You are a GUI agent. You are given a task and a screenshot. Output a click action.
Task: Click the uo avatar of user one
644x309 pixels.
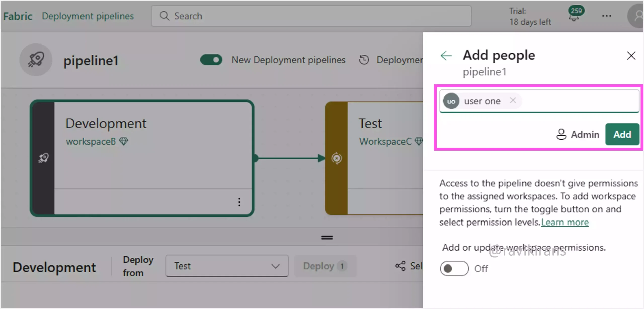(451, 101)
